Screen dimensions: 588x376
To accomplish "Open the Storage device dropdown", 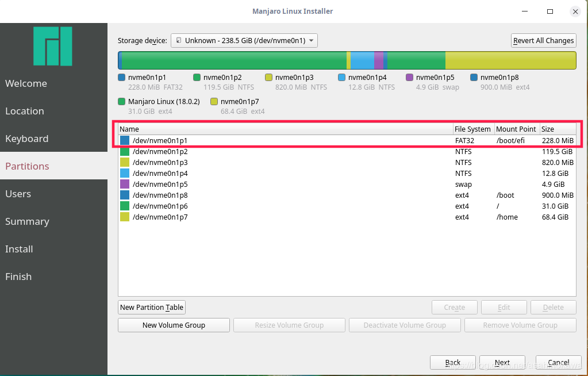I will pos(244,40).
